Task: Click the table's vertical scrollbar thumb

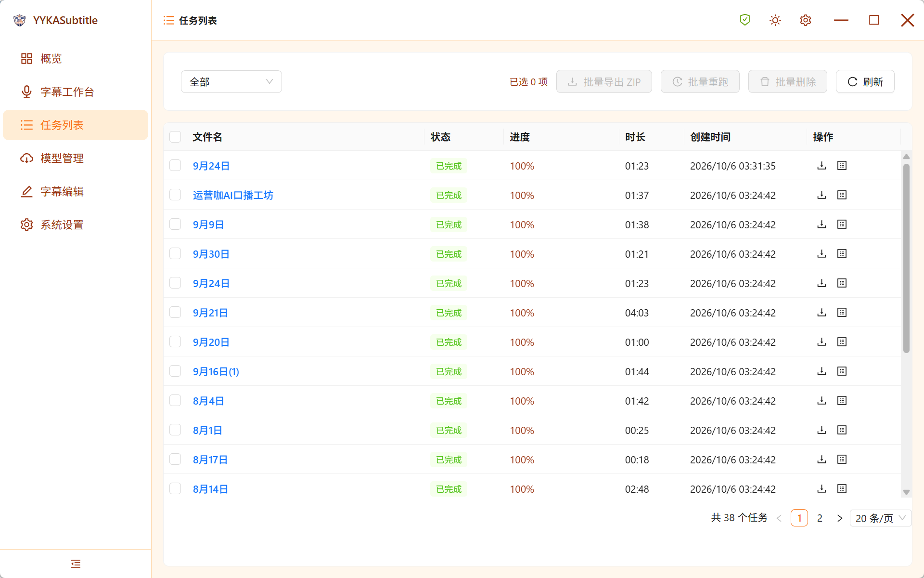Action: (x=906, y=258)
